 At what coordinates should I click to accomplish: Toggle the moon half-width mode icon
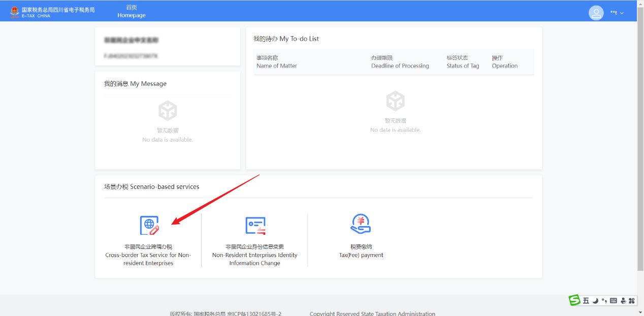pos(595,300)
